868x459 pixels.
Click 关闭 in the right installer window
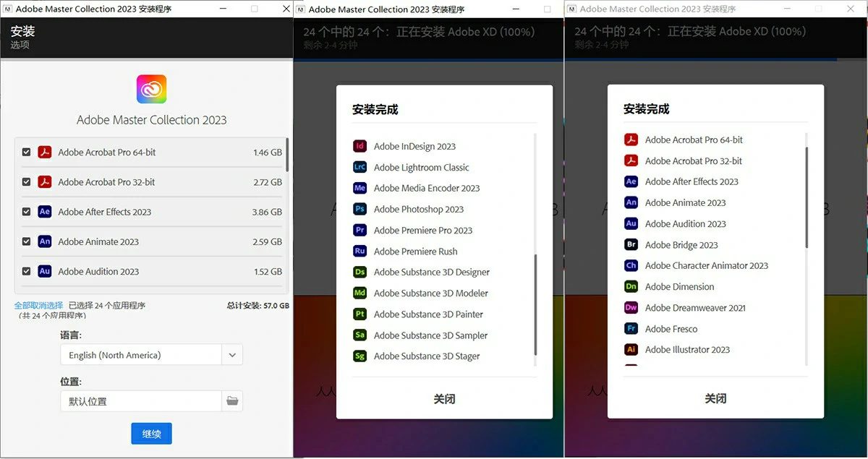click(715, 398)
